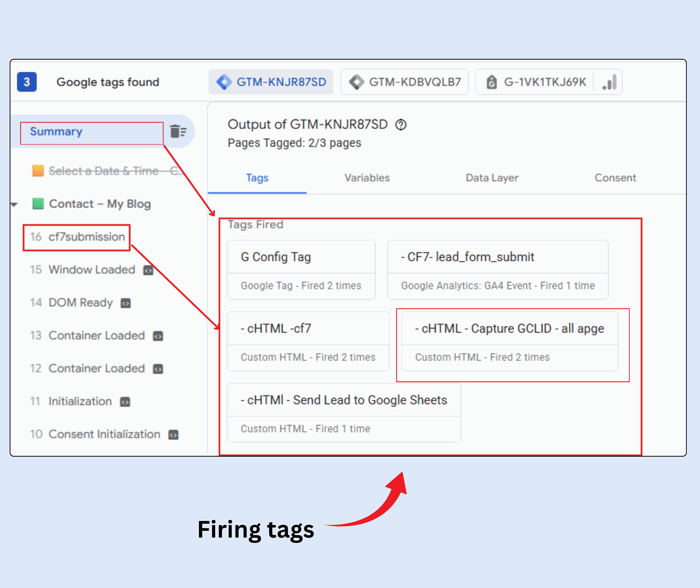Open the Variables tab
The height and width of the screenshot is (588, 700).
(x=367, y=178)
